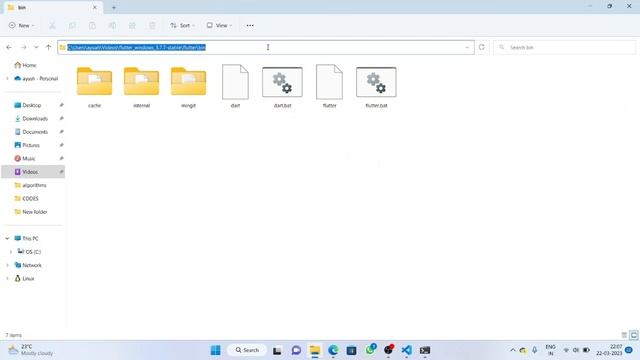Click the Paste clipboard icon

coord(92,25)
